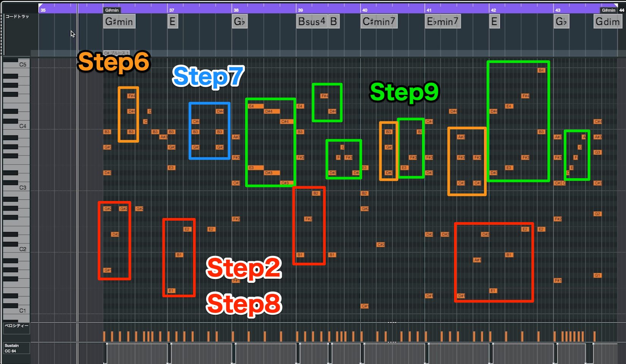626x364 pixels.
Task: Play the C5 piano key
Action: pos(16,64)
